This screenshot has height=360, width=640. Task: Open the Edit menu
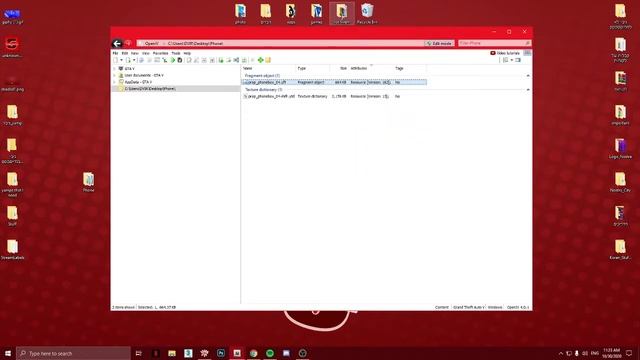(x=125, y=53)
